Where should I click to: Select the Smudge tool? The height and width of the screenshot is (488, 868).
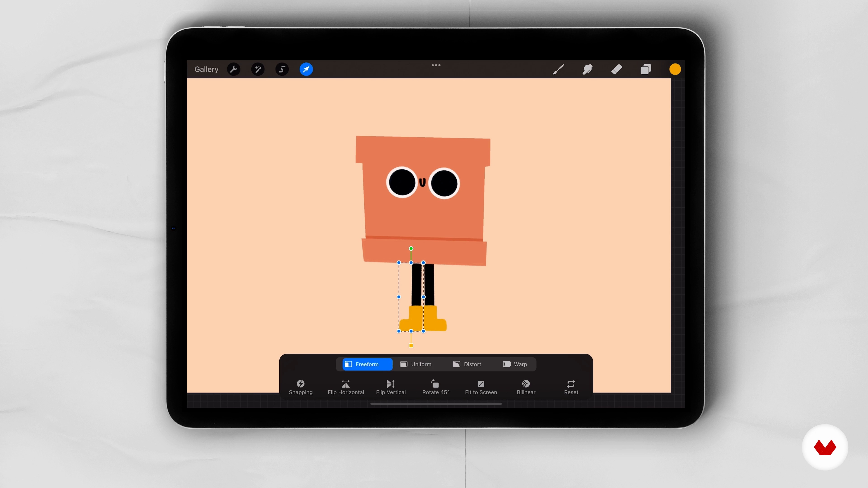pyautogui.click(x=587, y=69)
